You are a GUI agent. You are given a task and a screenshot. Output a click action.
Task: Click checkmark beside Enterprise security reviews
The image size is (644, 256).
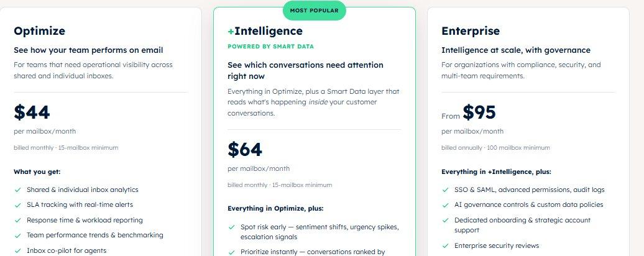pos(445,245)
